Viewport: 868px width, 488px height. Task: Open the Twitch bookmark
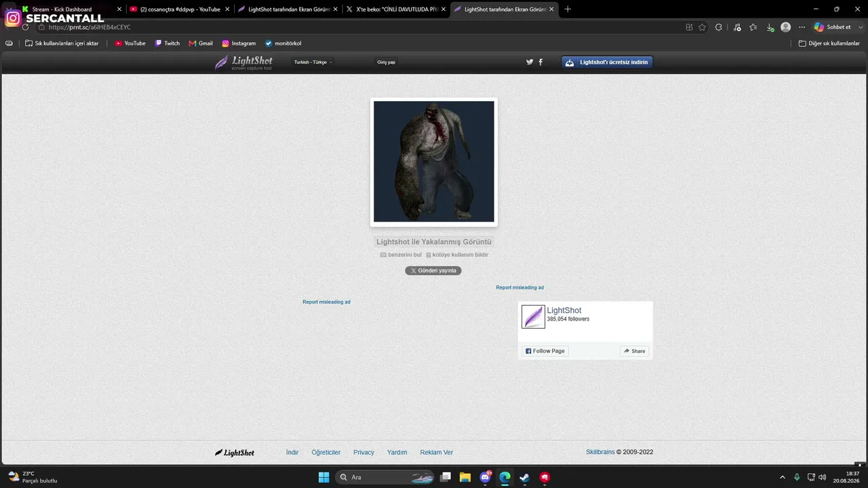167,43
